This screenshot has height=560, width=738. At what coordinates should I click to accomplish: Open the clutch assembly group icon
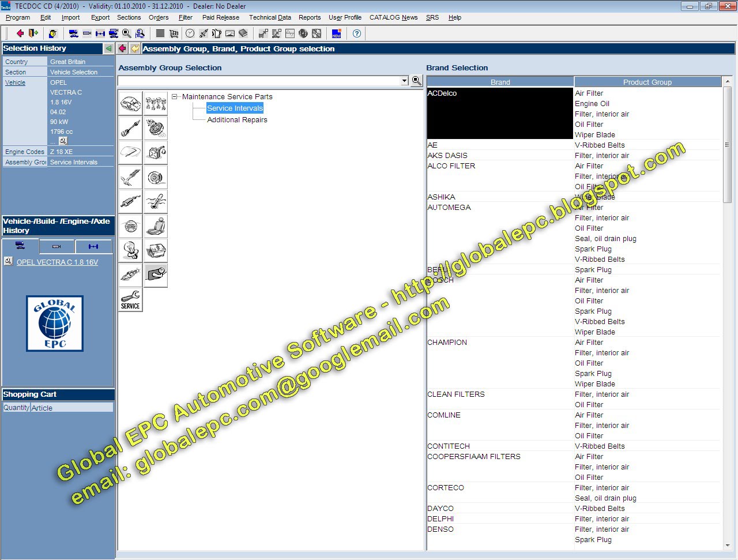pos(156,127)
